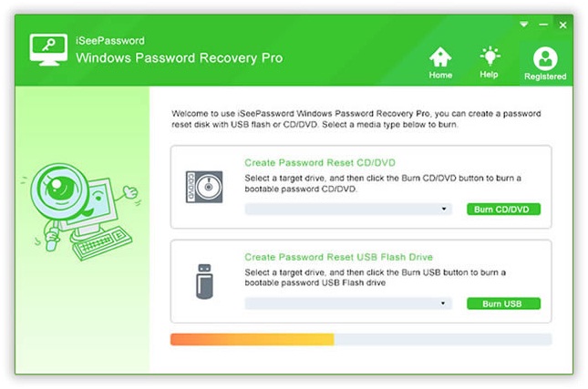Click the CD/DVD drive dropdown arrow
The height and width of the screenshot is (389, 588).
pos(444,210)
